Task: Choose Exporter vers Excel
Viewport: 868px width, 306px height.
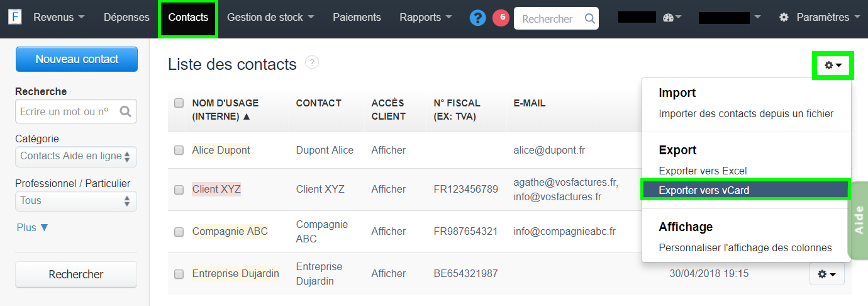Action: (703, 171)
